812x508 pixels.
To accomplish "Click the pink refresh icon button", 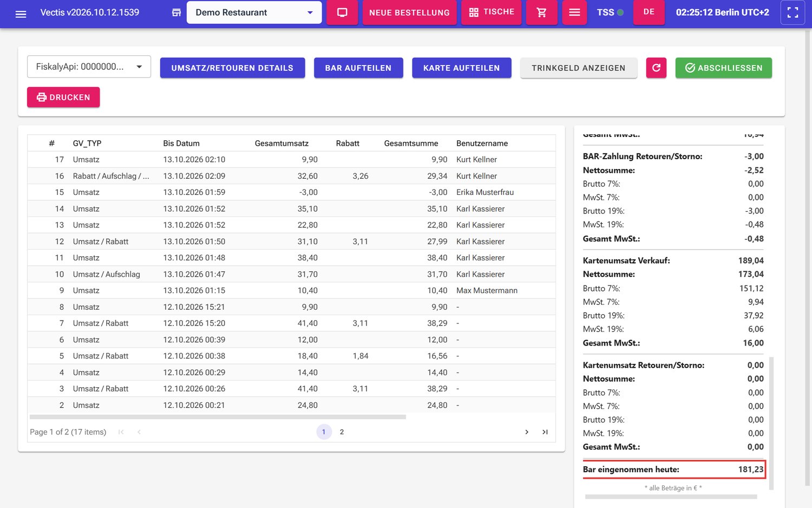I will pos(656,68).
